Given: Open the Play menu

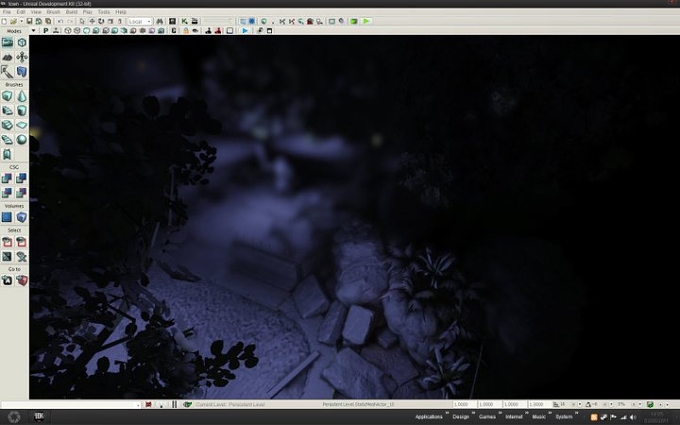Looking at the screenshot, I should click(88, 12).
